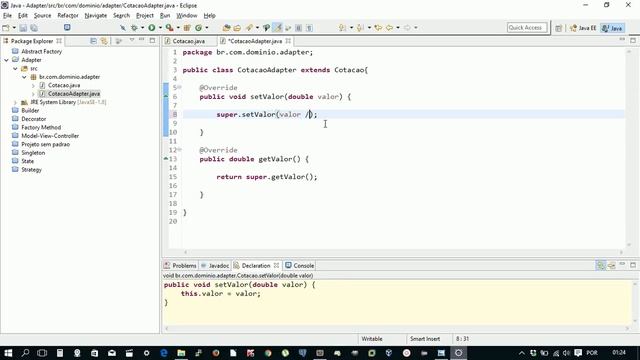Open the Javadoc view tab
The image size is (640, 360).
pyautogui.click(x=215, y=265)
